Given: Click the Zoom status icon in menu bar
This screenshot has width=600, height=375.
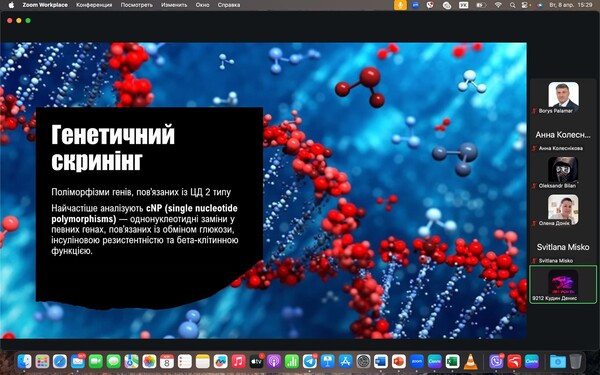Looking at the screenshot, I should (x=416, y=5).
